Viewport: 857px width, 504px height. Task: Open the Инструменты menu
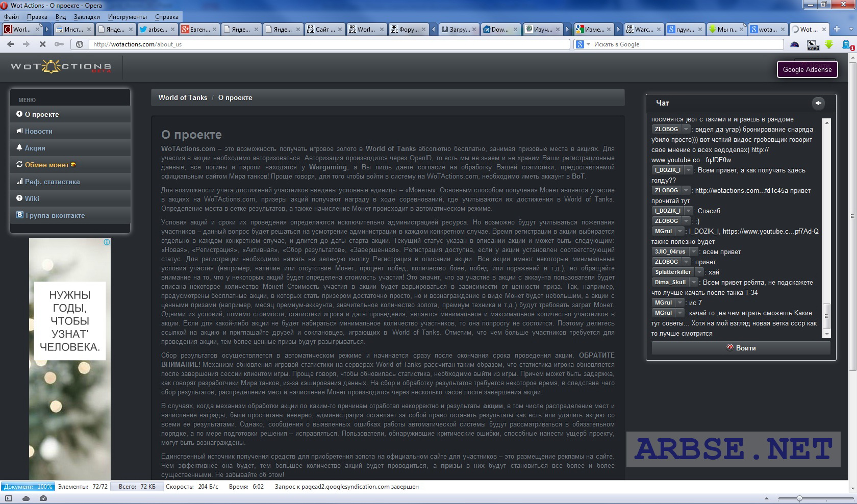point(127,17)
